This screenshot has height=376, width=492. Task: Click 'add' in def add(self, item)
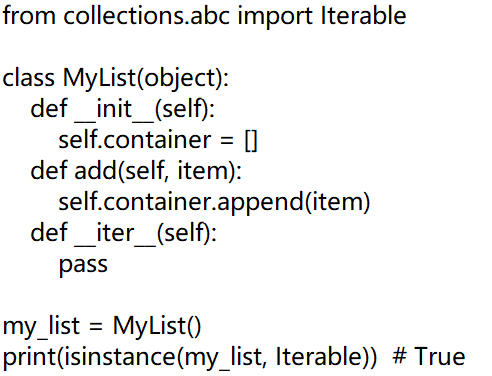point(95,171)
